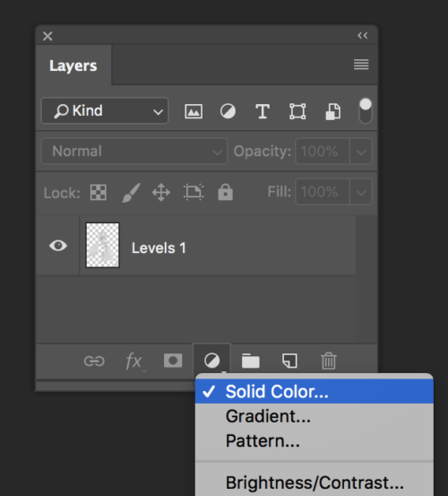Filter for smart objects icon
The width and height of the screenshot is (448, 496).
coord(332,111)
